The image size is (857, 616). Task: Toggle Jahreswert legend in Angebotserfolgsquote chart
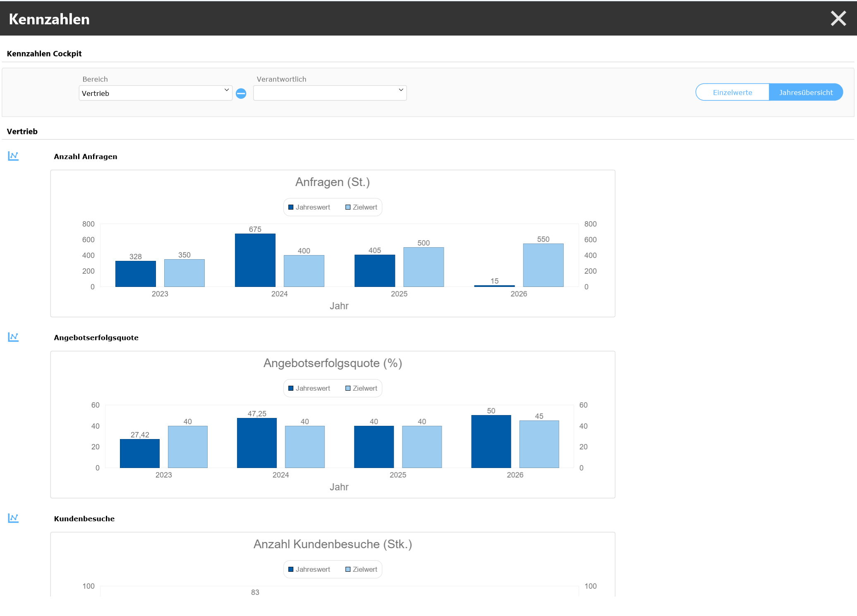[309, 388]
